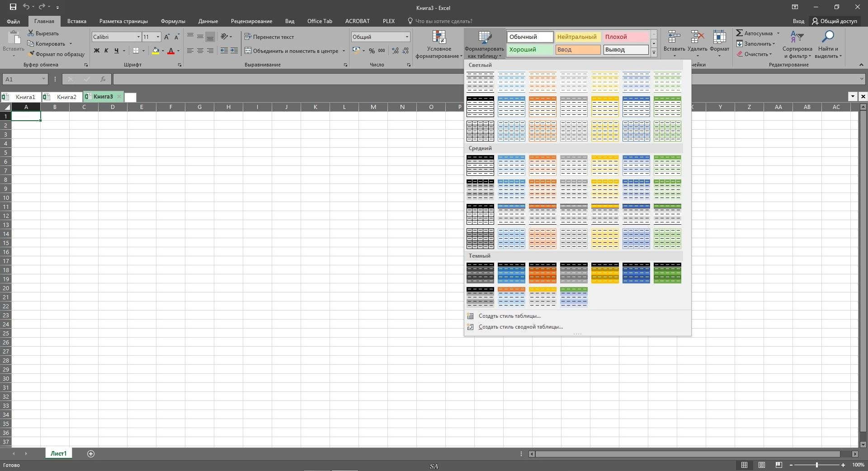Choose the first black light table style
This screenshot has height=471, width=868.
click(480, 82)
